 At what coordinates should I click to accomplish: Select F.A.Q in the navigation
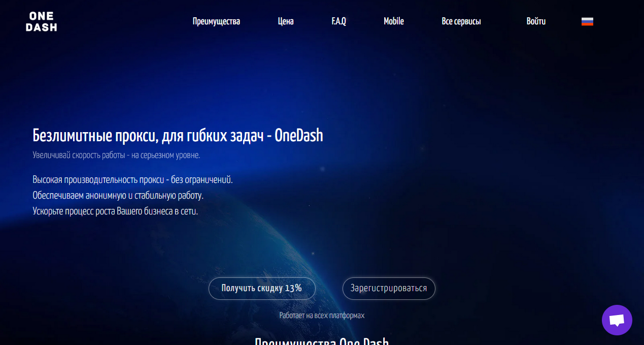point(338,21)
